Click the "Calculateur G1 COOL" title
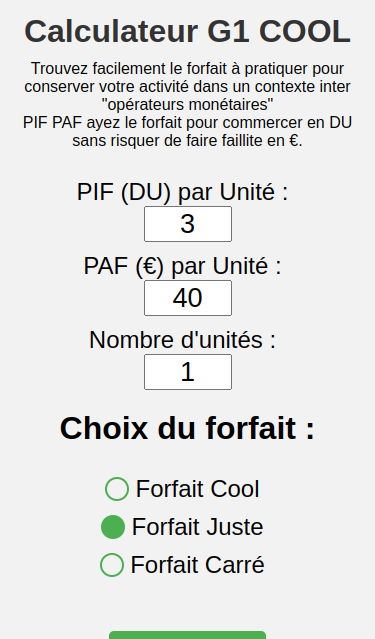This screenshot has width=375, height=639. coord(188,31)
